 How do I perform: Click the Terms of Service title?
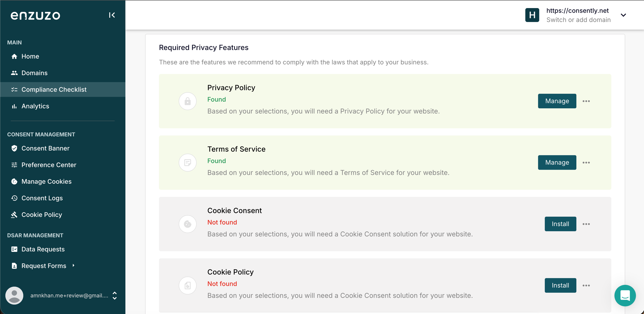[x=236, y=149]
